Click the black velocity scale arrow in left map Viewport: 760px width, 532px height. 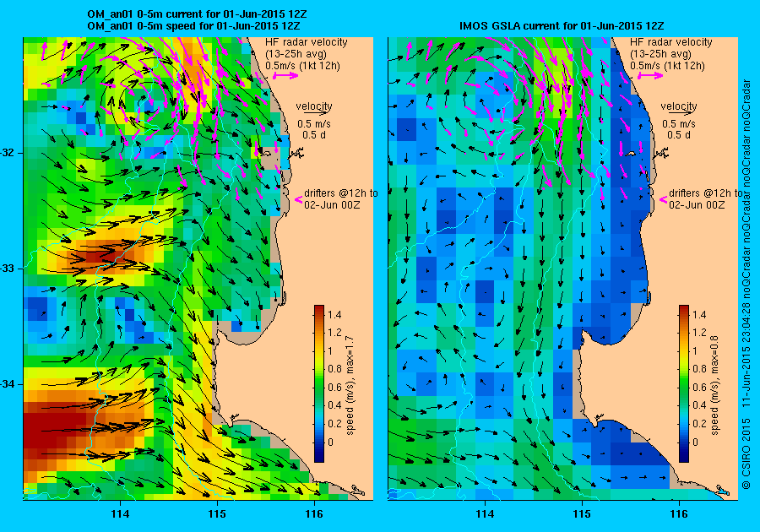click(314, 113)
